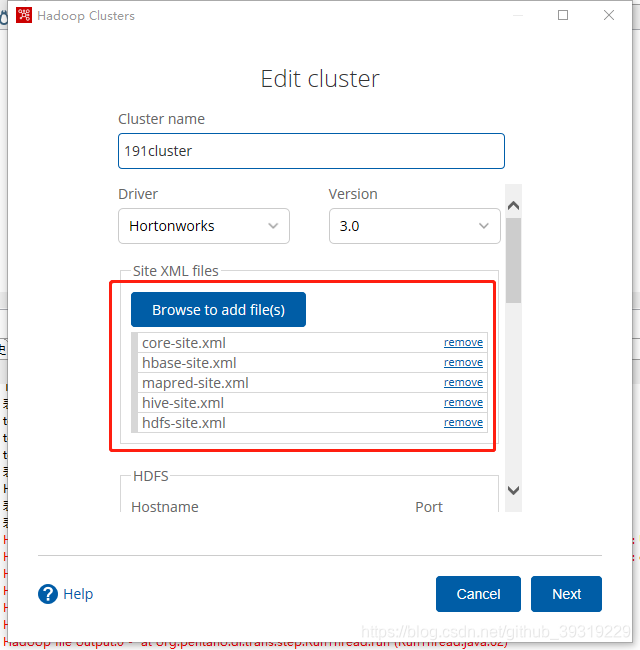The image size is (640, 650).
Task: Proceed with the Next button
Action: pos(566,594)
